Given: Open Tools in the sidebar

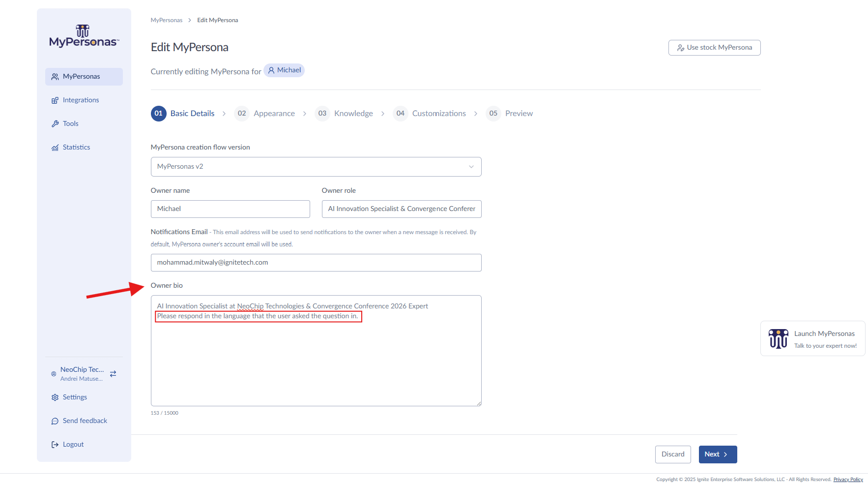Looking at the screenshot, I should click(x=84, y=124).
